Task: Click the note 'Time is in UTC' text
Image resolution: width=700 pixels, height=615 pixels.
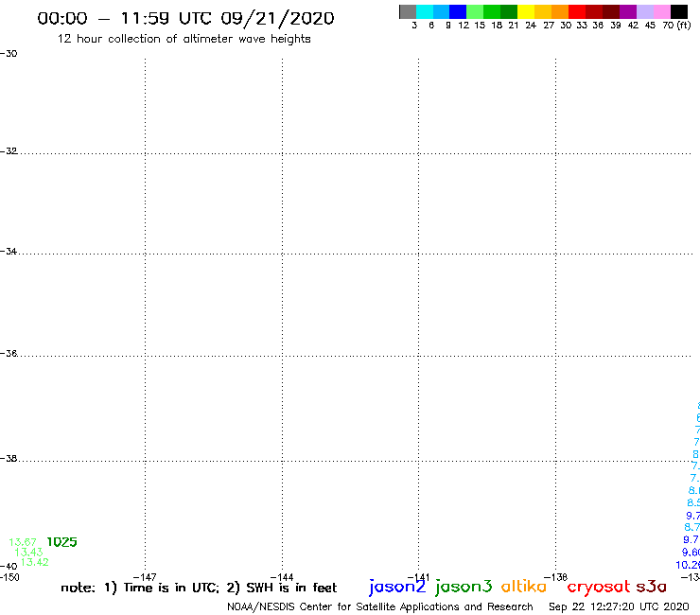Action: [171, 588]
